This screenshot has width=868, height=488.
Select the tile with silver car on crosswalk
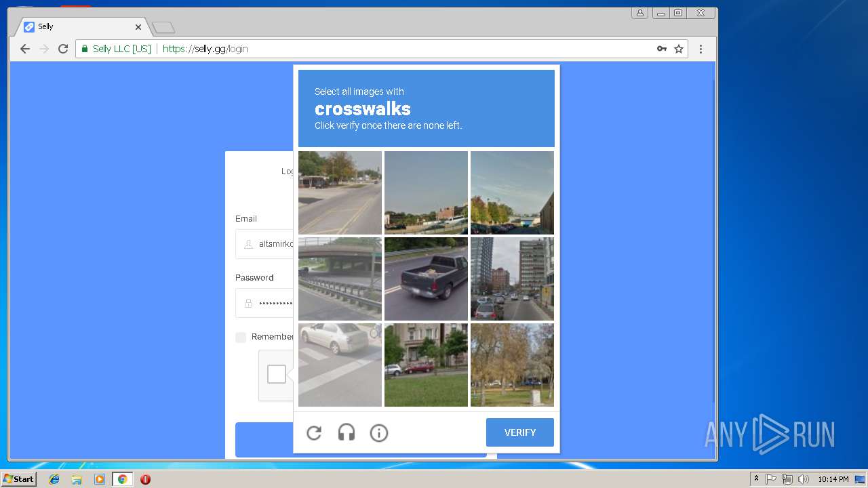(340, 365)
